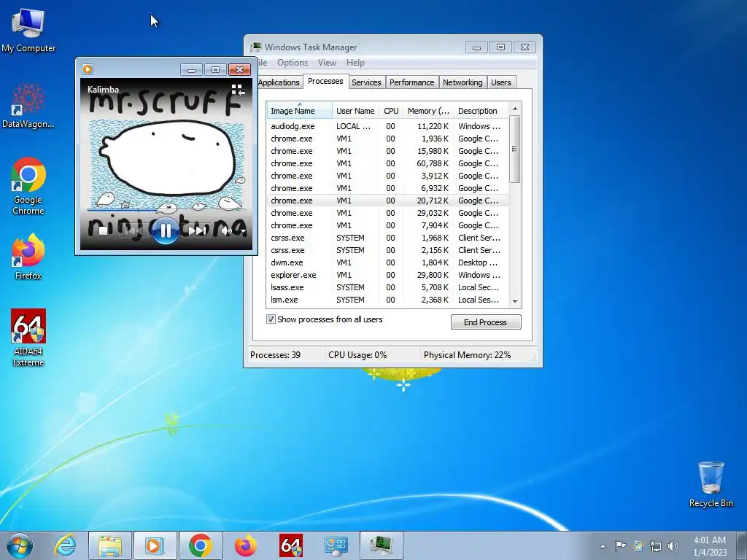Switch media player to Library view

(x=238, y=90)
